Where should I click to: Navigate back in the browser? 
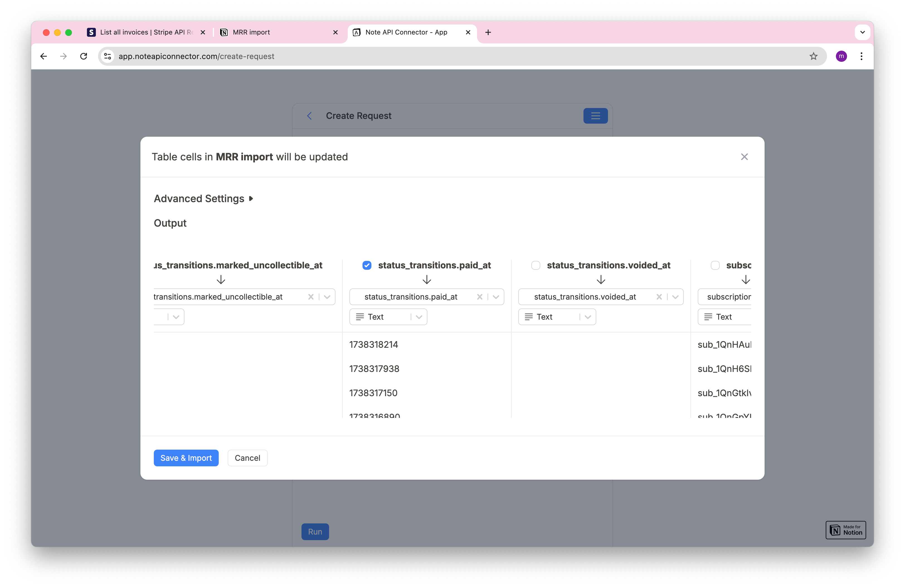(x=44, y=56)
